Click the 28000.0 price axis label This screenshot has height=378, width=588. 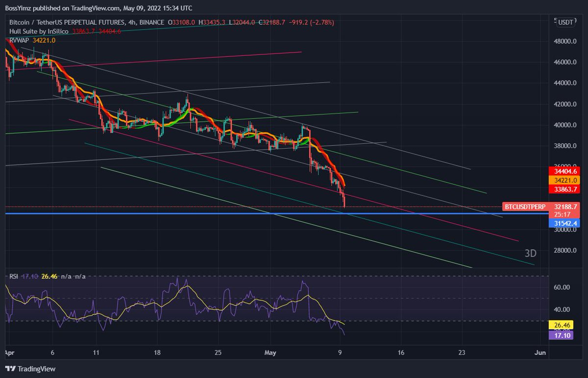564,251
